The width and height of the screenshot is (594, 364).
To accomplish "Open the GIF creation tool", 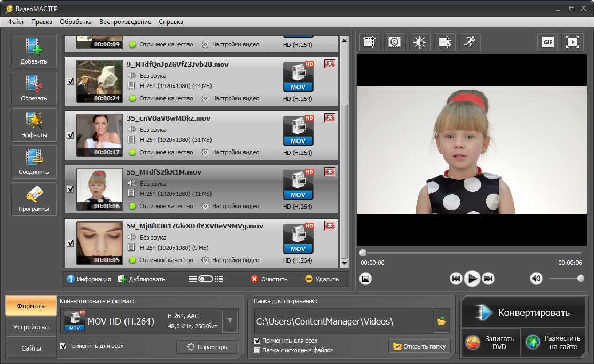I will [548, 42].
